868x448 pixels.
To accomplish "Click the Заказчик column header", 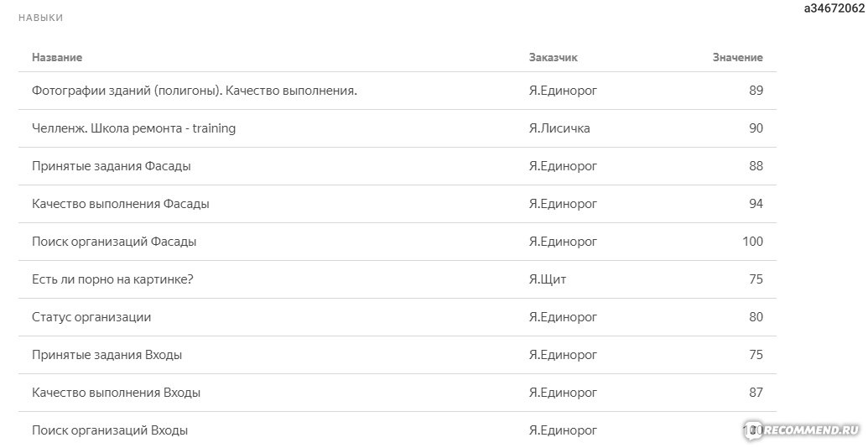I will pyautogui.click(x=553, y=57).
